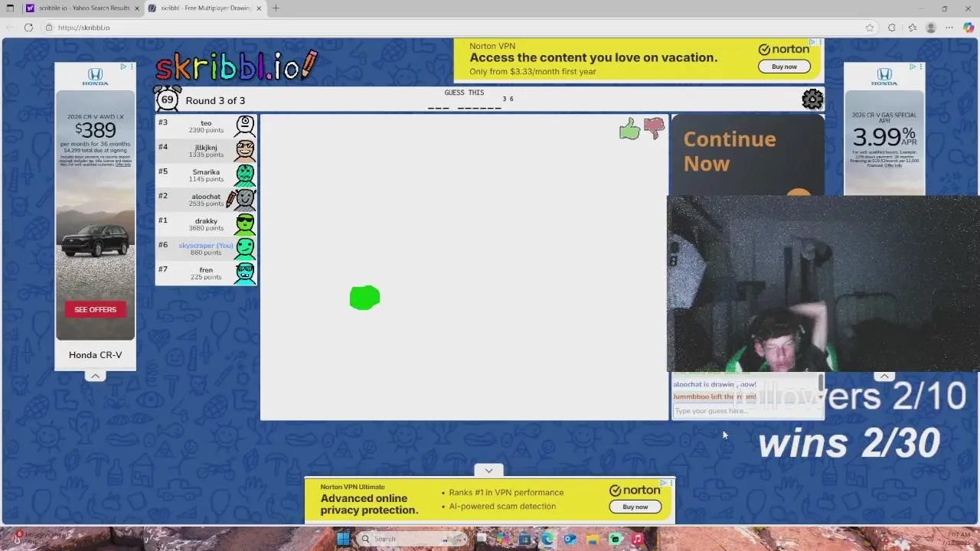Viewport: 980px width, 551px height.
Task: Open the browser more options menu
Action: [x=949, y=28]
